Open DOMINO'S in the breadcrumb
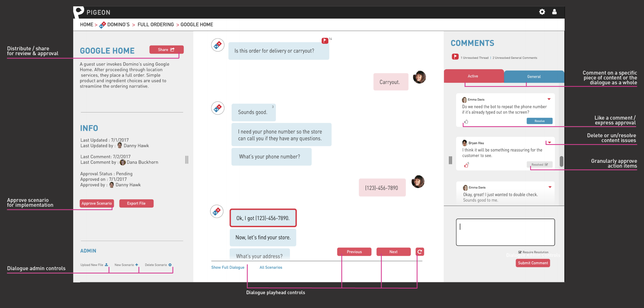Viewport: 644px width, 308px height. tap(118, 25)
